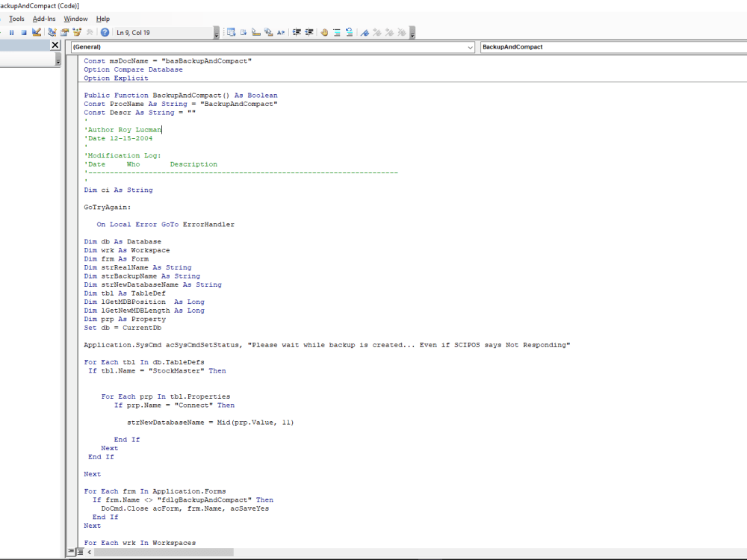The width and height of the screenshot is (747, 560).
Task: Close the Project Explorer panel
Action: tap(56, 45)
